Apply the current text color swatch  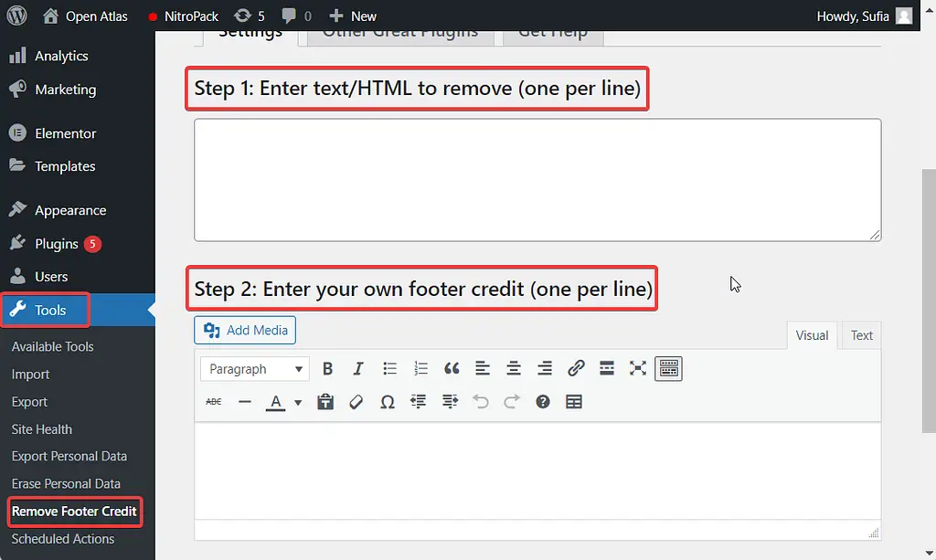[x=279, y=401]
